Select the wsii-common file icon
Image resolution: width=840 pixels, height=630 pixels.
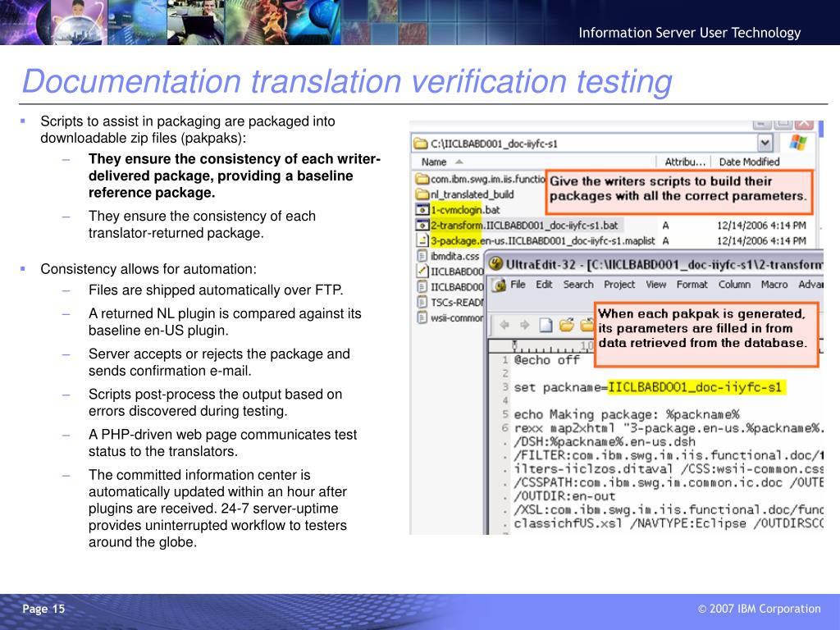[422, 317]
